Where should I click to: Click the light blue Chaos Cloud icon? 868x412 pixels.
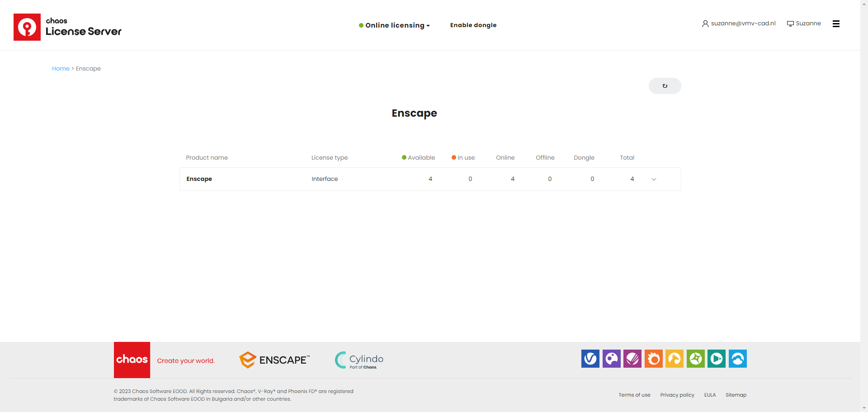(738, 359)
